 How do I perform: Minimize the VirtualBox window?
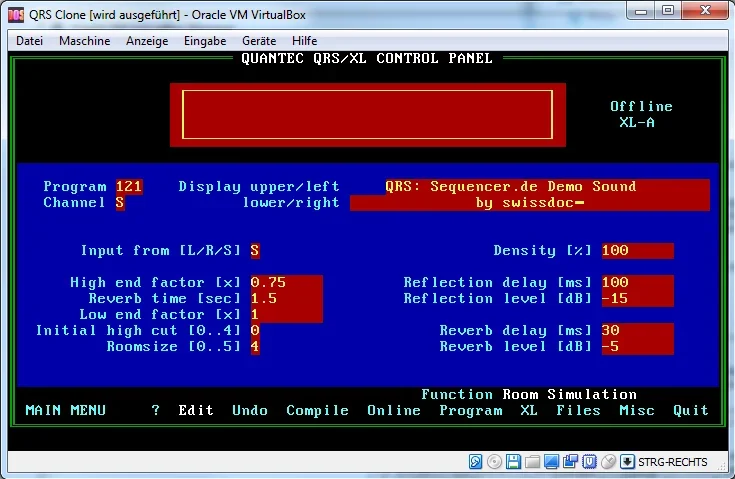[x=641, y=11]
